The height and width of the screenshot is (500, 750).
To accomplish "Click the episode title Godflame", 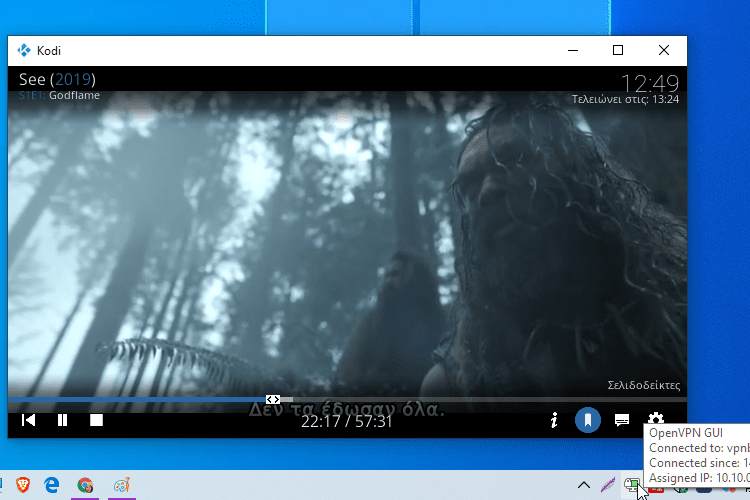I will click(74, 95).
